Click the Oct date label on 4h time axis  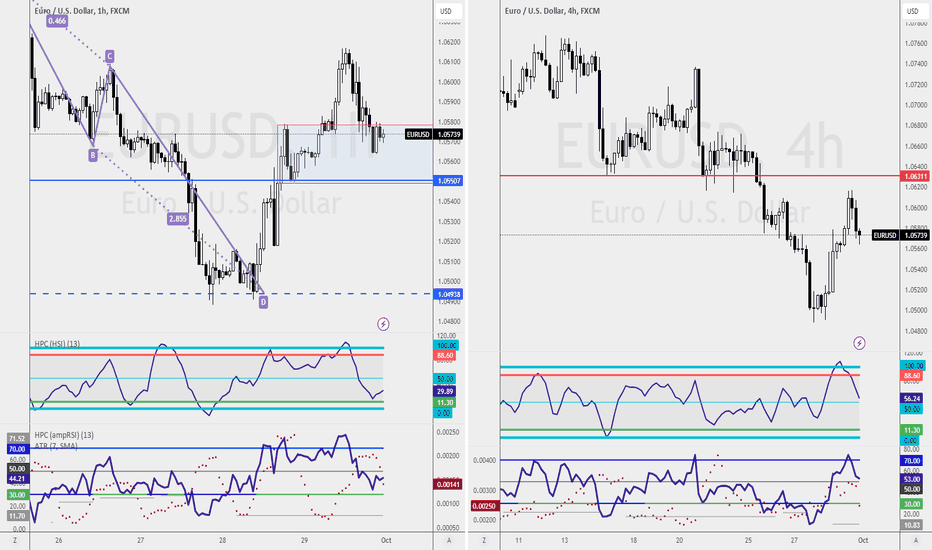point(863,540)
